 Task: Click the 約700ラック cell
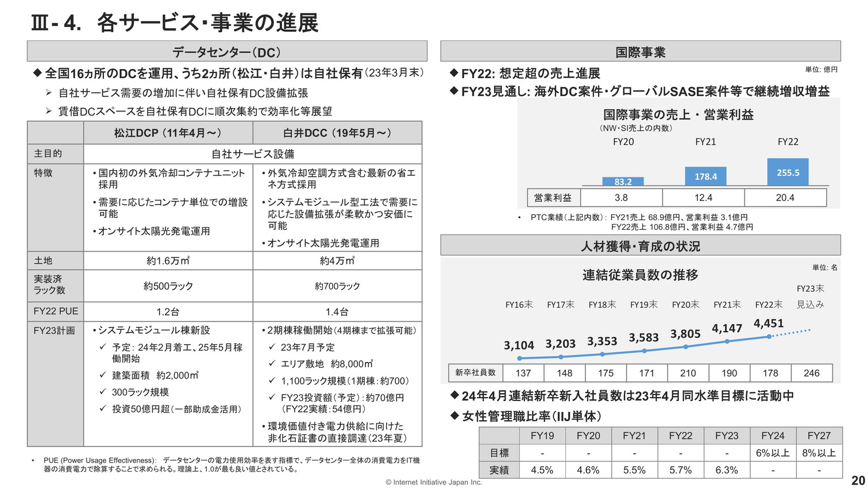click(x=337, y=286)
